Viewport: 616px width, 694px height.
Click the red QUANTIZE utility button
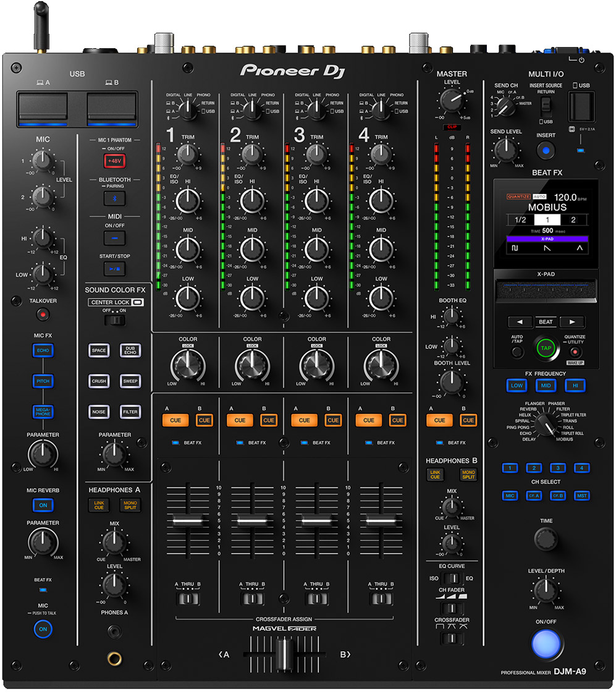pos(575,352)
